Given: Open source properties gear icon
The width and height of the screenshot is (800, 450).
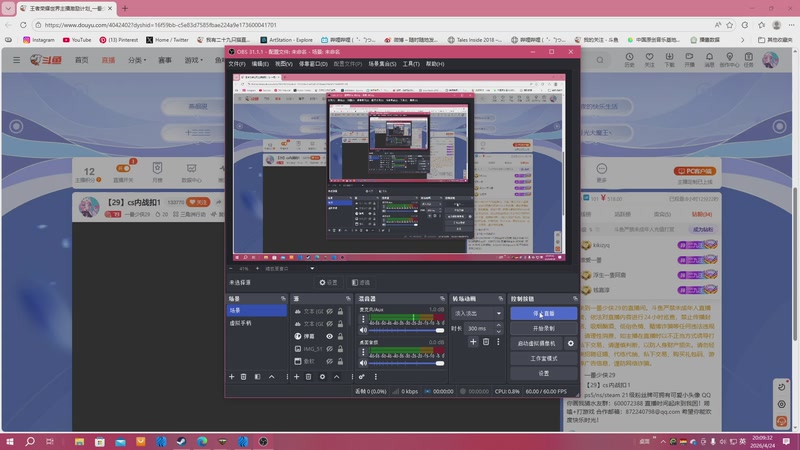Looking at the screenshot, I should click(322, 377).
